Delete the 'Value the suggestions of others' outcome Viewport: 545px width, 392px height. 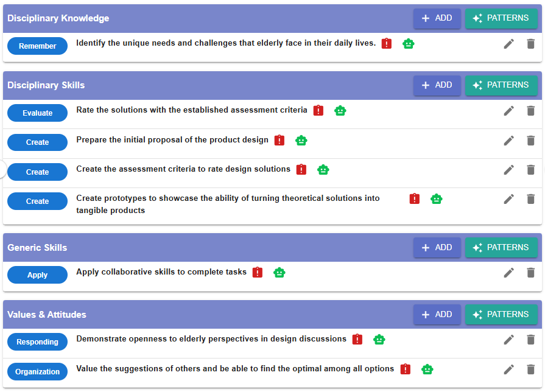coord(530,369)
